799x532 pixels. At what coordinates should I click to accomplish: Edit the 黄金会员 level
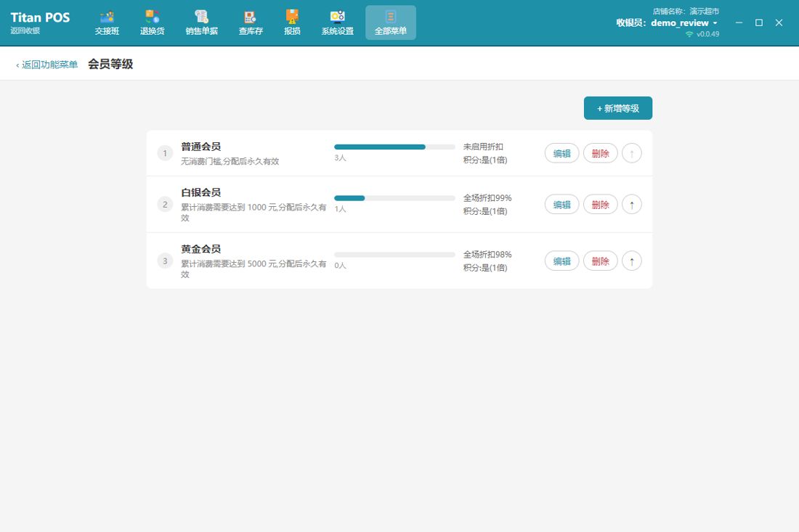click(x=562, y=261)
